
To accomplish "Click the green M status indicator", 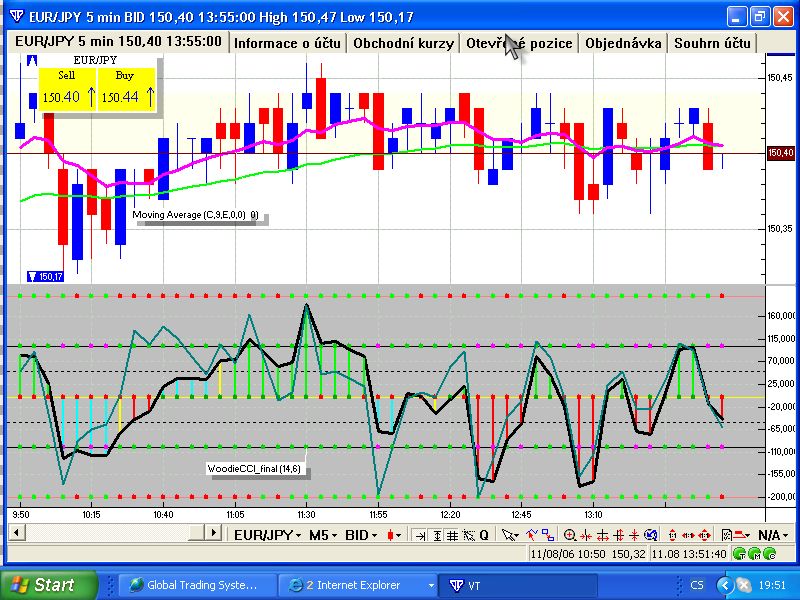I will coord(755,554).
